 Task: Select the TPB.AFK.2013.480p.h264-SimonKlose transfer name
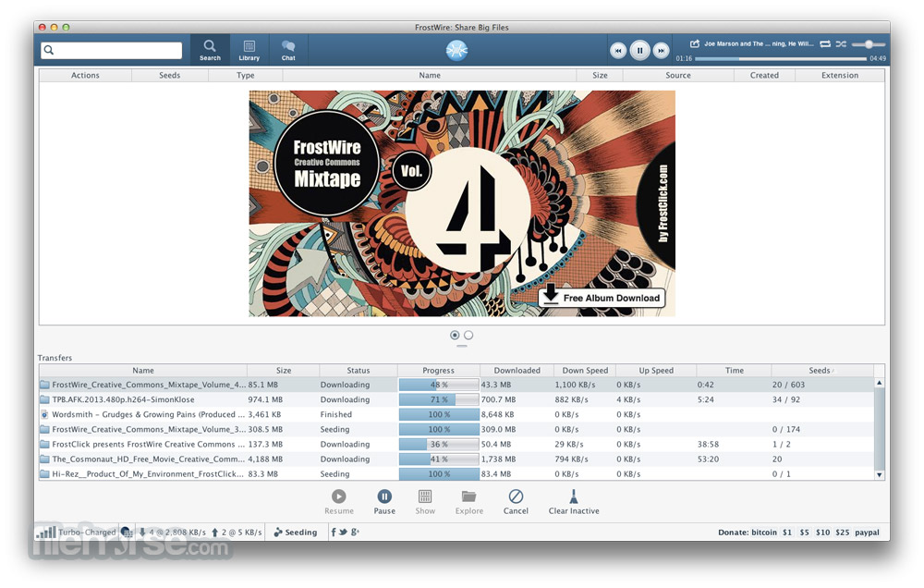[x=123, y=399]
